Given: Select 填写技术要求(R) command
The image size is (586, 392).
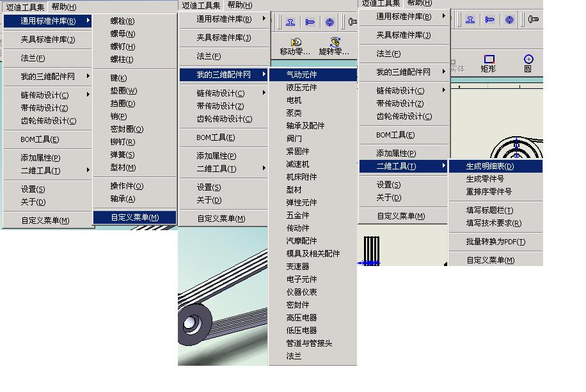Looking at the screenshot, I should coord(493,223).
